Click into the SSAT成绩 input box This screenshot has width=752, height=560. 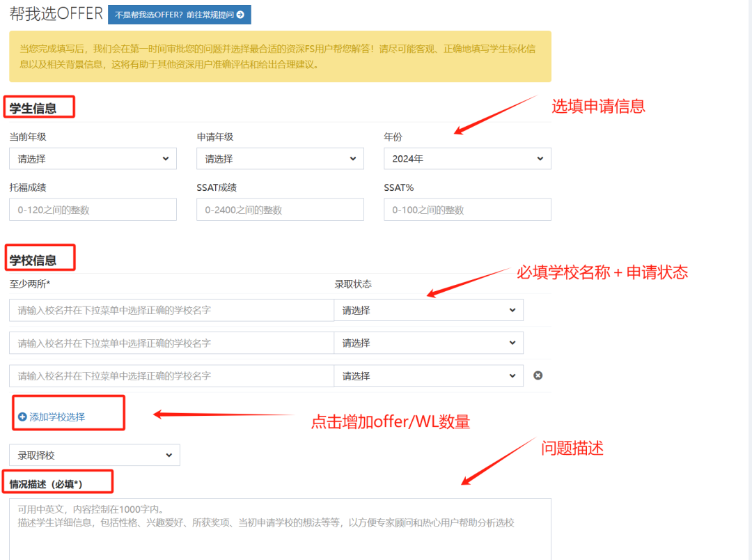[280, 210]
